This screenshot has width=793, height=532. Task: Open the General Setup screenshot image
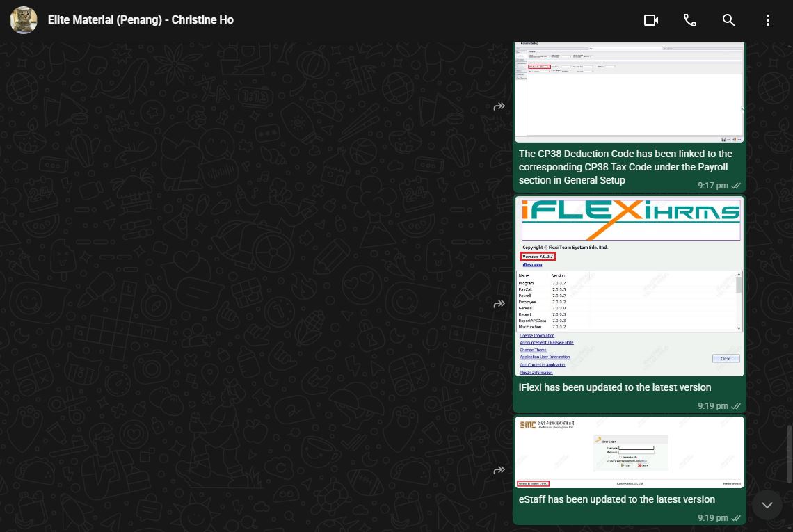[x=629, y=92]
